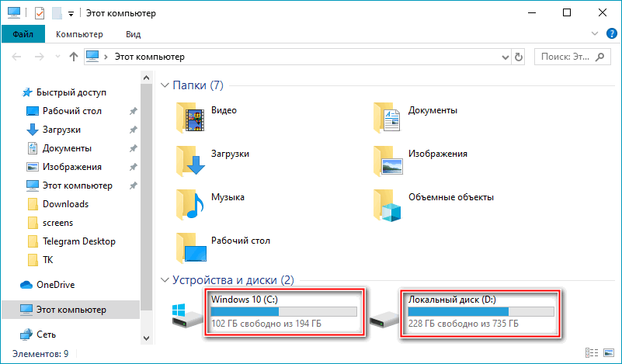Select the Загрузки folder icon in main pane
The width and height of the screenshot is (622, 364).
[x=190, y=161]
